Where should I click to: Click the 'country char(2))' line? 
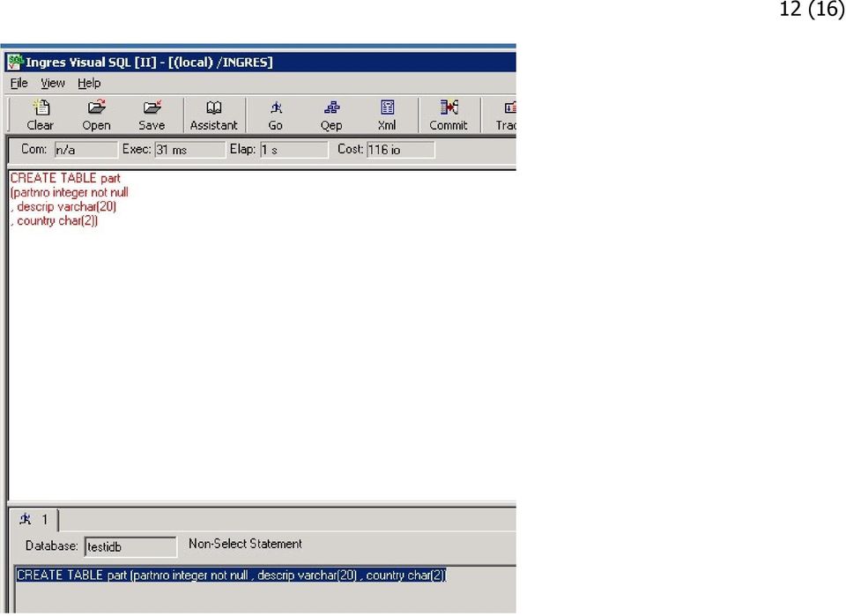[55, 220]
